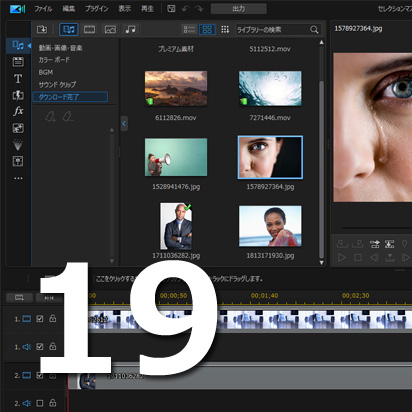Click the プレミアム素材 label

(176, 49)
